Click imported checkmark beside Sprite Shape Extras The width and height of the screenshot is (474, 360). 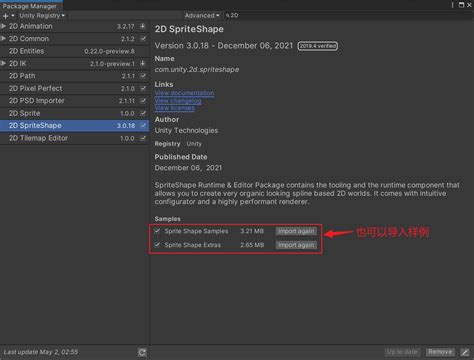tap(157, 245)
